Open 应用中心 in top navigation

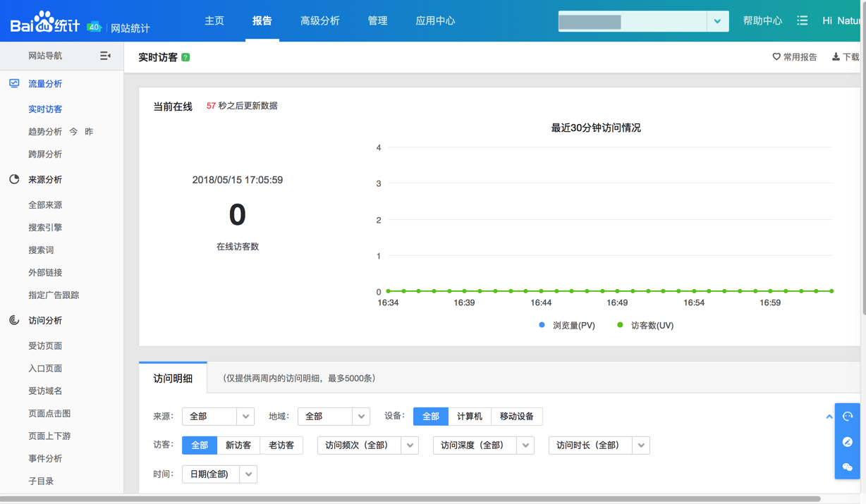point(435,21)
